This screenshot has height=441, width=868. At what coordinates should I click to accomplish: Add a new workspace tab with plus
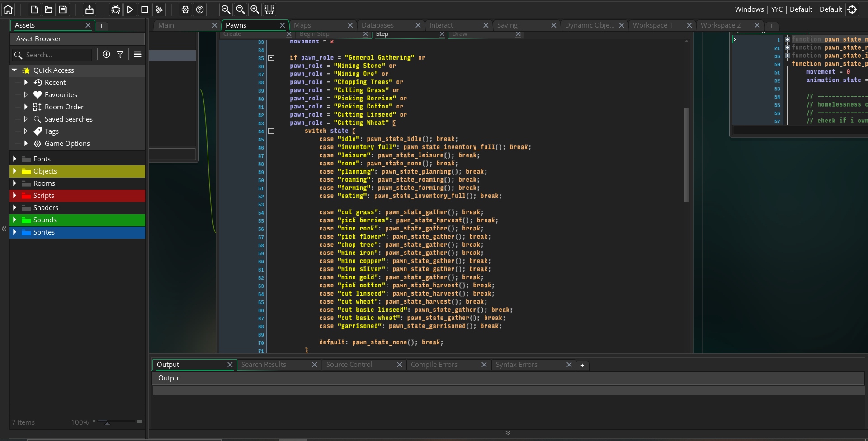pyautogui.click(x=772, y=26)
